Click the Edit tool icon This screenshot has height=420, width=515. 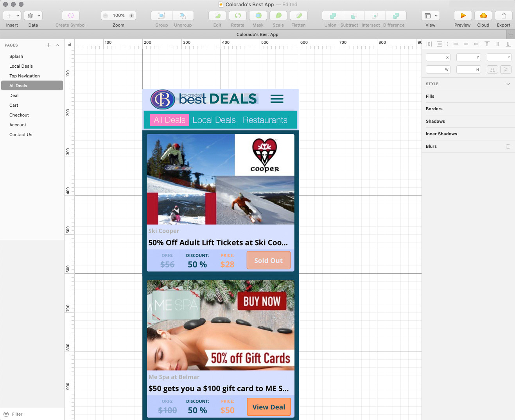pyautogui.click(x=217, y=16)
